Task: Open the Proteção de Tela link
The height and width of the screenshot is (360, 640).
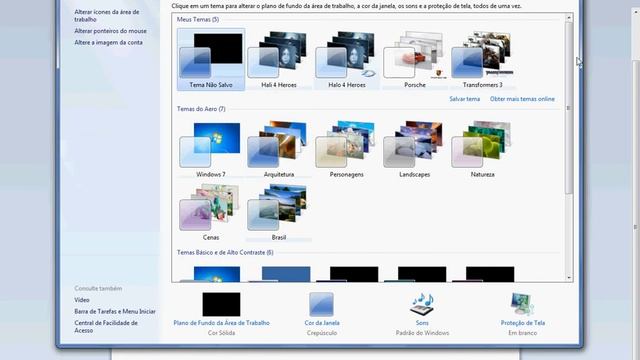Action: point(522,323)
